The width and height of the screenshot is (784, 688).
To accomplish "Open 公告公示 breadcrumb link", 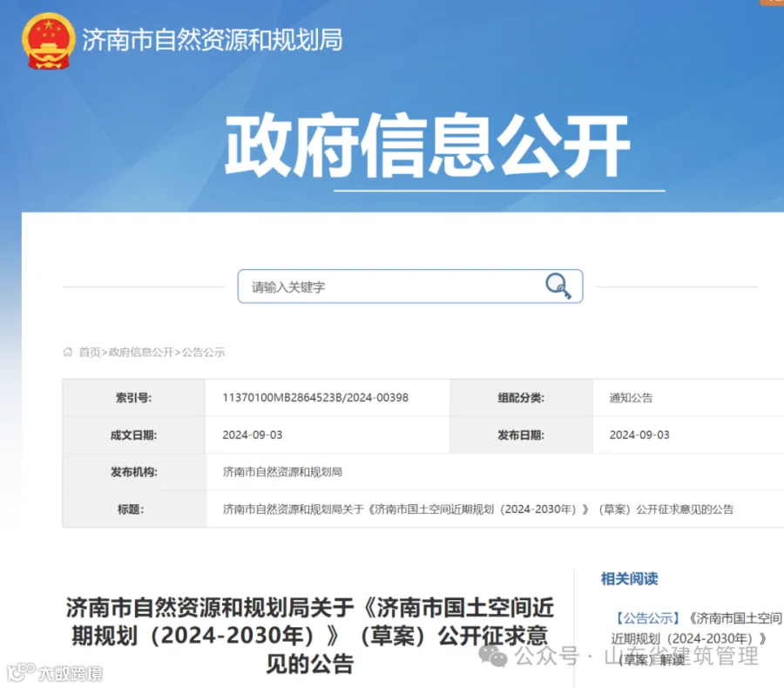I will pos(203,352).
